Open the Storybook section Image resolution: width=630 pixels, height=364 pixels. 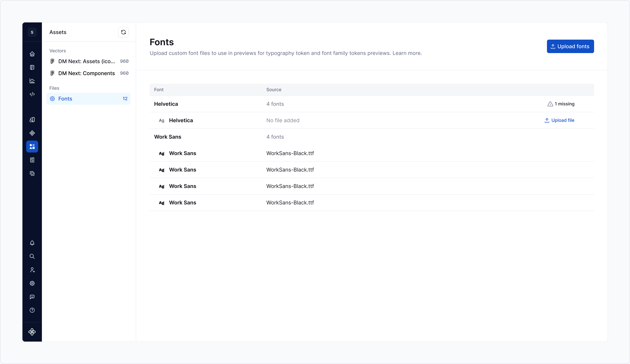pos(32,160)
